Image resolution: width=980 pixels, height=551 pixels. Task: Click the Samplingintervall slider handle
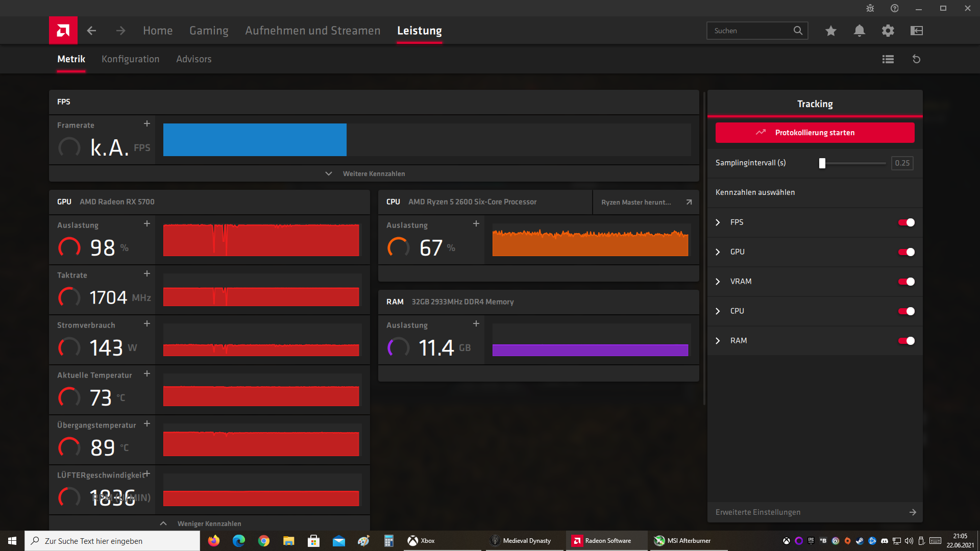coord(822,163)
